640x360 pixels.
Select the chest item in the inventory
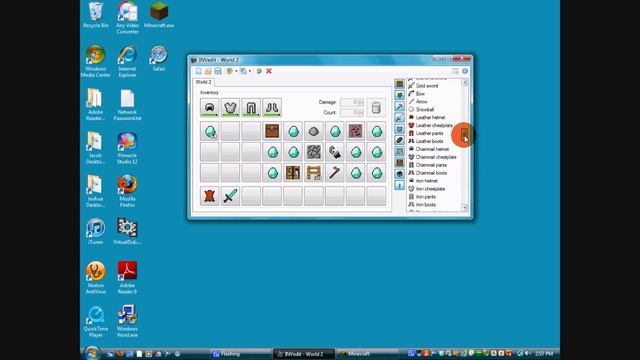coord(272,131)
